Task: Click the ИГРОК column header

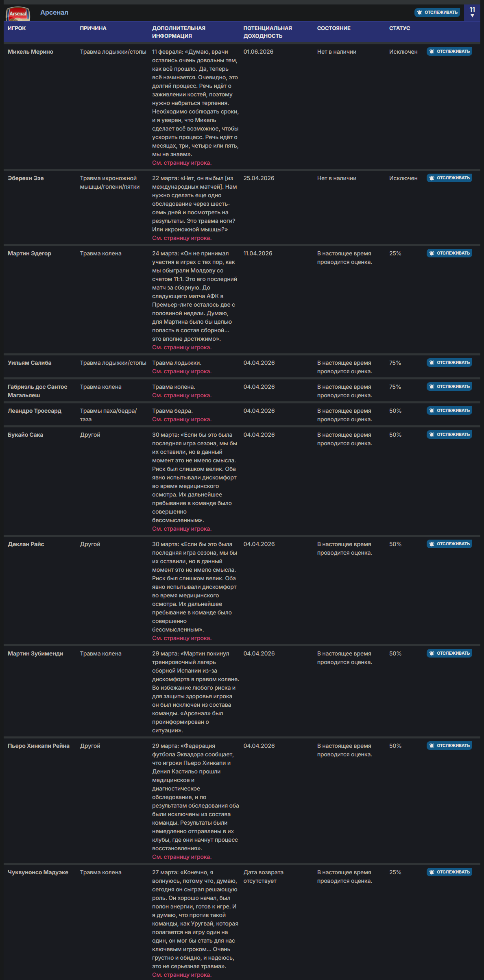Action: click(x=17, y=28)
